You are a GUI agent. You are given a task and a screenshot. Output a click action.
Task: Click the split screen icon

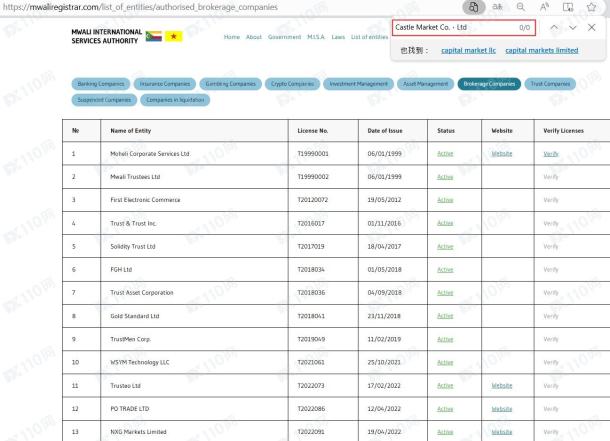point(568,7)
